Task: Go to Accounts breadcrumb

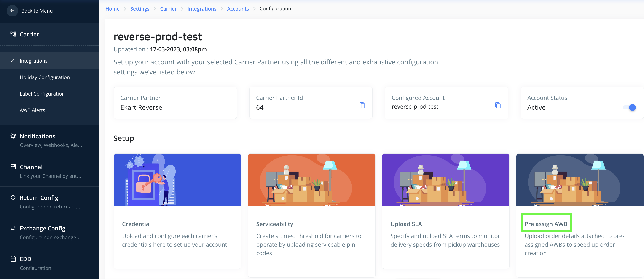Action: click(x=238, y=8)
